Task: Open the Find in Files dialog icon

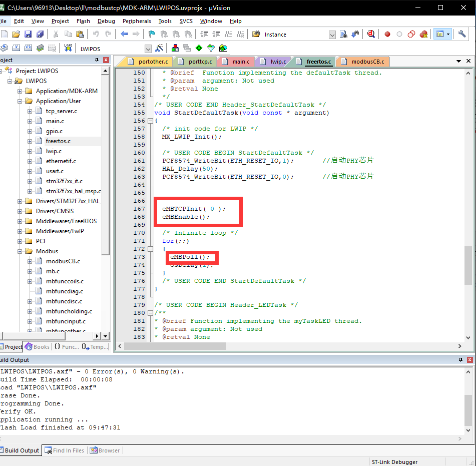Action: point(344,34)
